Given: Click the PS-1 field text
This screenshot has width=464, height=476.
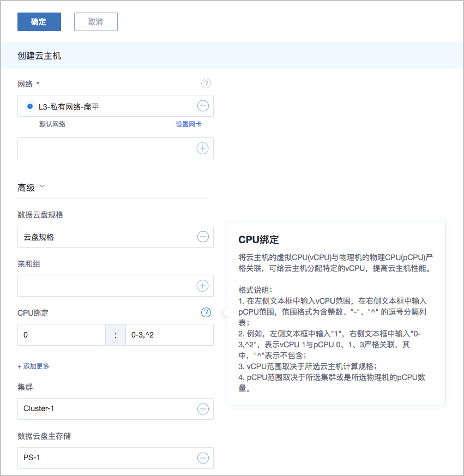Looking at the screenshot, I should (x=32, y=457).
